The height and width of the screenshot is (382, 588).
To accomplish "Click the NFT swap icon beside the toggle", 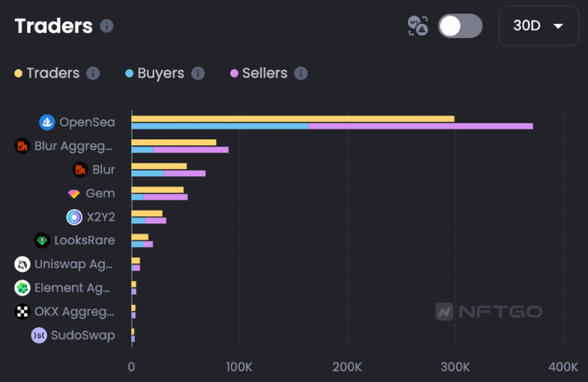I will [418, 25].
